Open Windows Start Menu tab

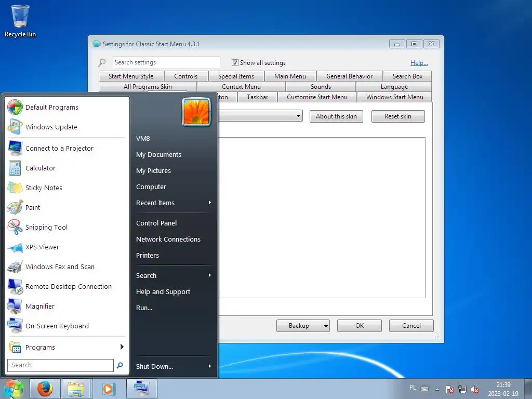pyautogui.click(x=395, y=97)
